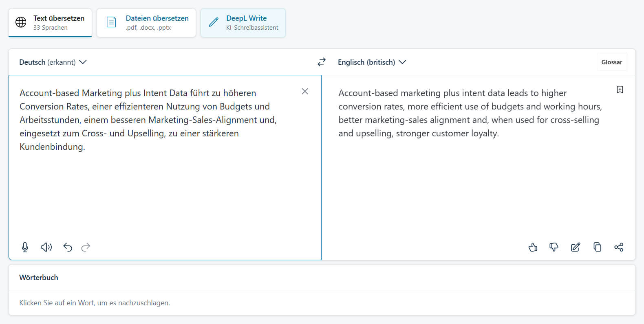Clear the source text with X
This screenshot has height=324, width=644.
305,92
